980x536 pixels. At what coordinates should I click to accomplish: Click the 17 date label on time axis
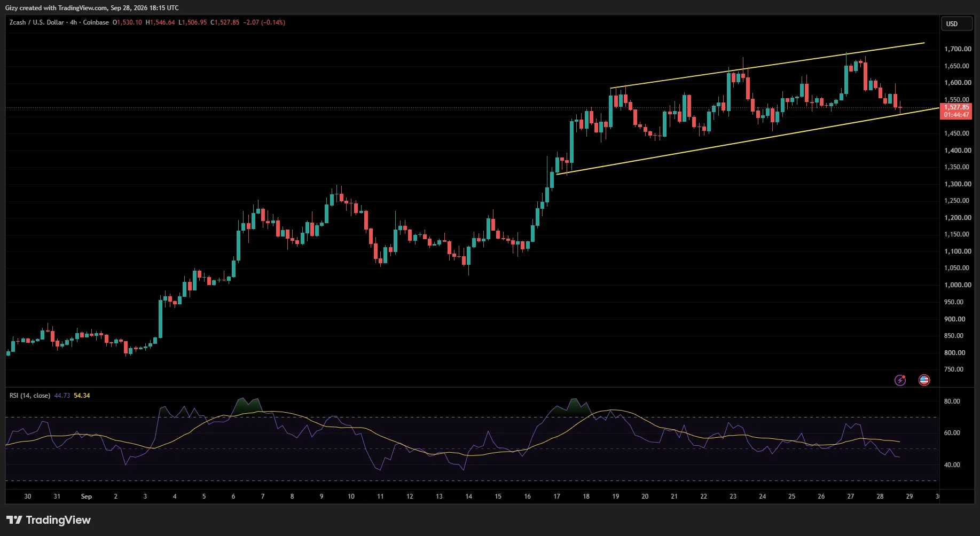pos(556,496)
